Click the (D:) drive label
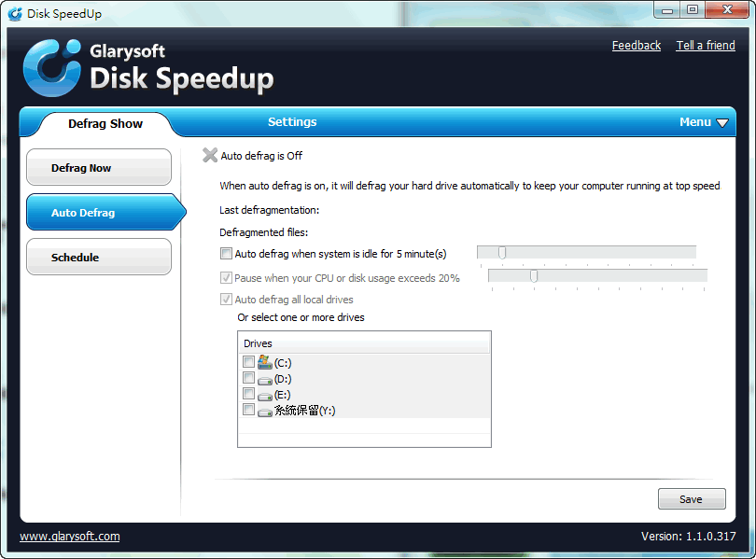 click(x=283, y=379)
